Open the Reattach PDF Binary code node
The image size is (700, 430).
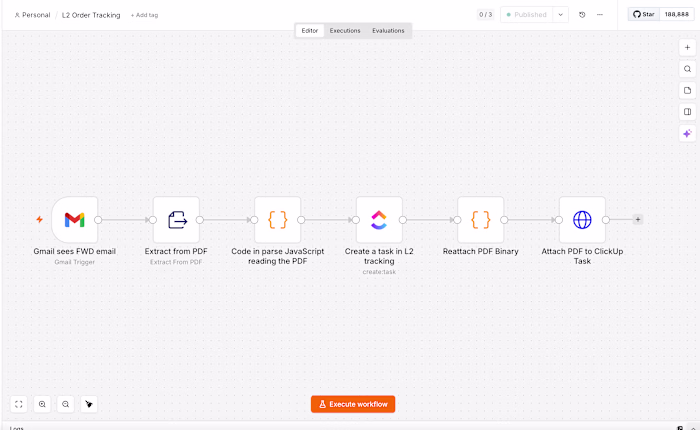click(481, 220)
